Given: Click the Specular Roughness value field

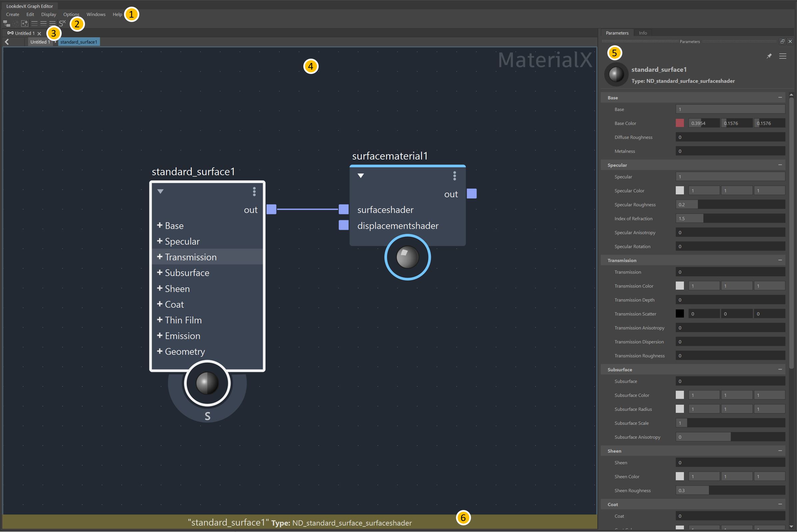Looking at the screenshot, I should (730, 205).
